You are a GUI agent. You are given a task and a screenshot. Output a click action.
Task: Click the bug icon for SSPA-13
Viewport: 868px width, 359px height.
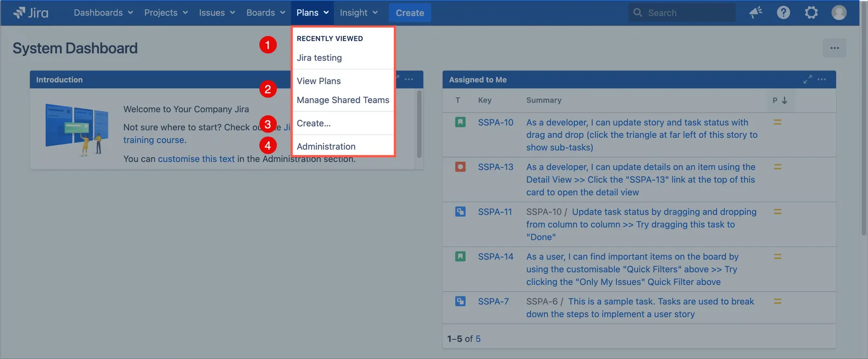[x=460, y=167]
